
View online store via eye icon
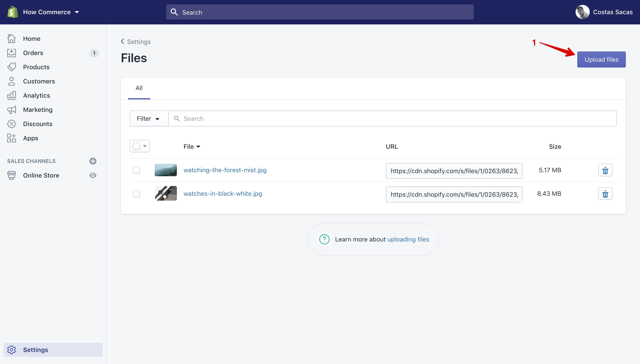pyautogui.click(x=93, y=175)
